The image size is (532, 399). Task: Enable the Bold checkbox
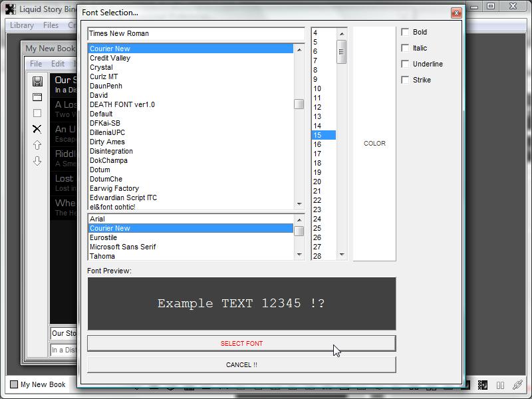coord(405,32)
